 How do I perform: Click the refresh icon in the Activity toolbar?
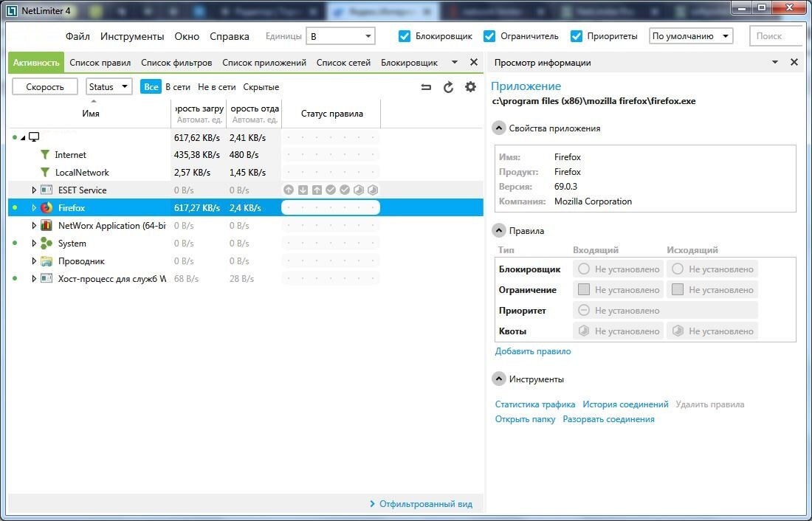point(449,87)
